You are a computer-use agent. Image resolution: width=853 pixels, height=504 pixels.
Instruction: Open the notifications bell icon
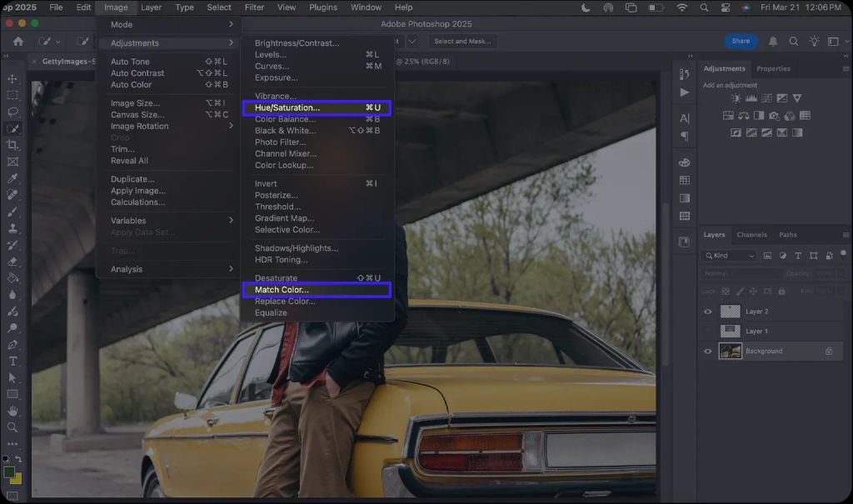coord(773,41)
